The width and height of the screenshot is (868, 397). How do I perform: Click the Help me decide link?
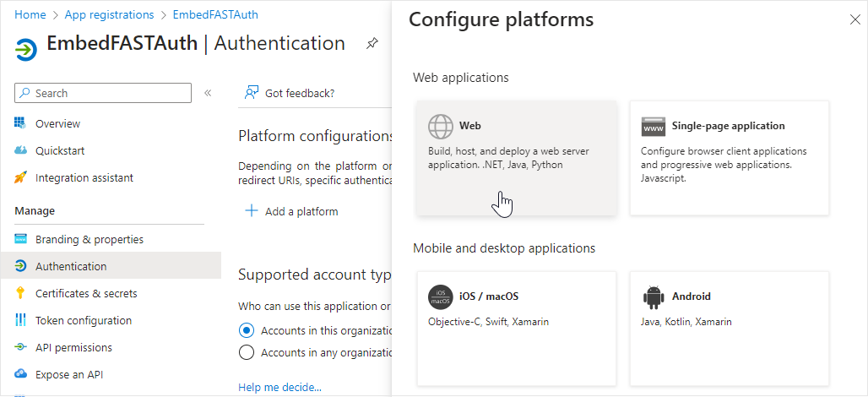(x=279, y=388)
